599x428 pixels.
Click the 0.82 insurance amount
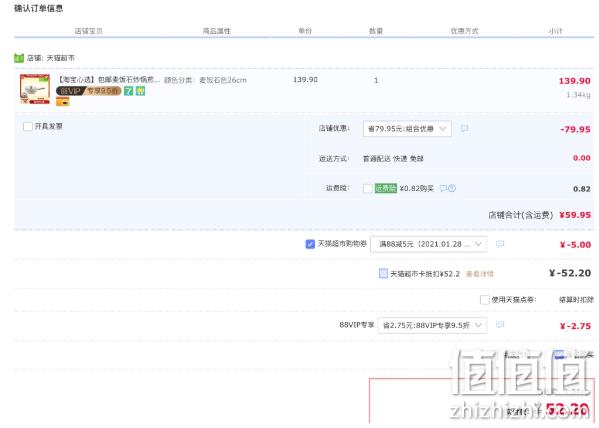click(582, 189)
